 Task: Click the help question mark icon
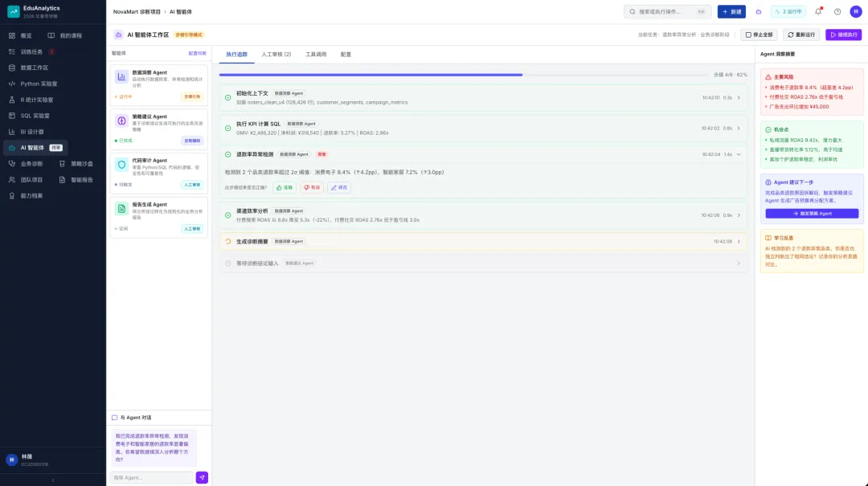[x=837, y=11]
